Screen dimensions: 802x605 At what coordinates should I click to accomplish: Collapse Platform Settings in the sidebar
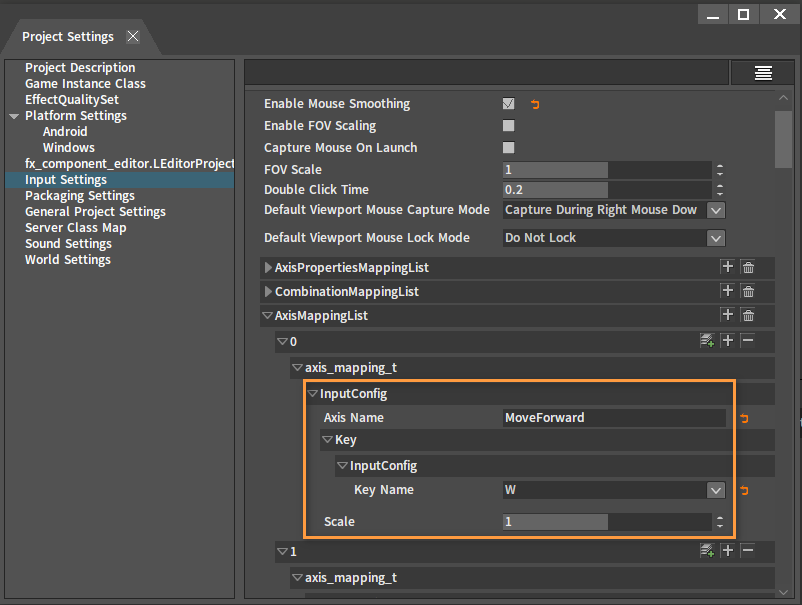click(14, 117)
